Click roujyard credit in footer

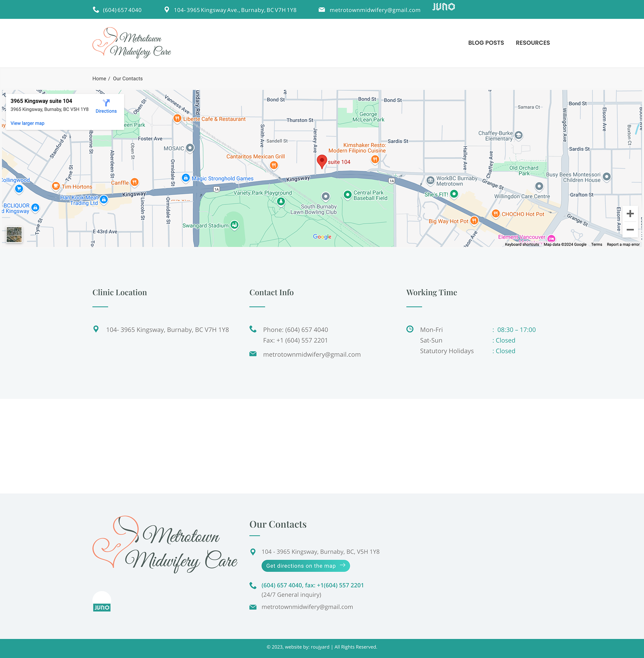click(320, 647)
